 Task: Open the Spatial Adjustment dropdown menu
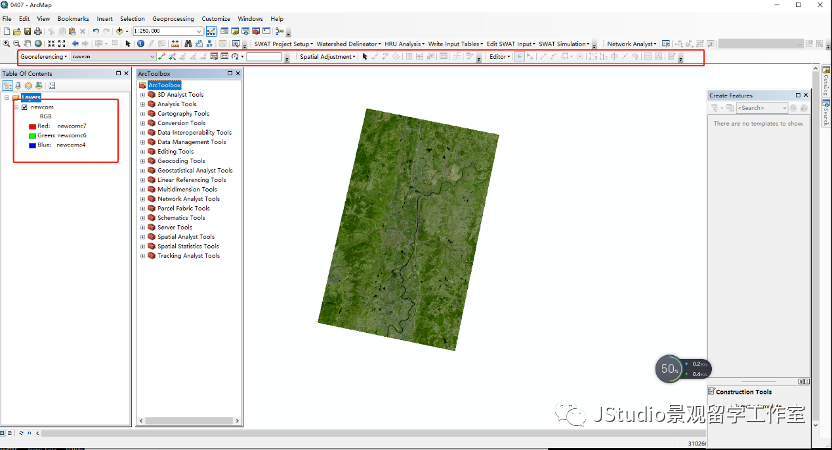coord(327,56)
